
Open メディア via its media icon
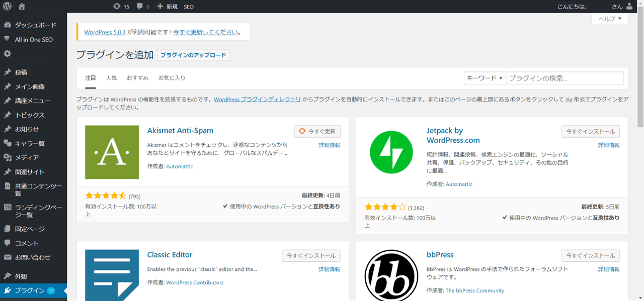[x=7, y=157]
